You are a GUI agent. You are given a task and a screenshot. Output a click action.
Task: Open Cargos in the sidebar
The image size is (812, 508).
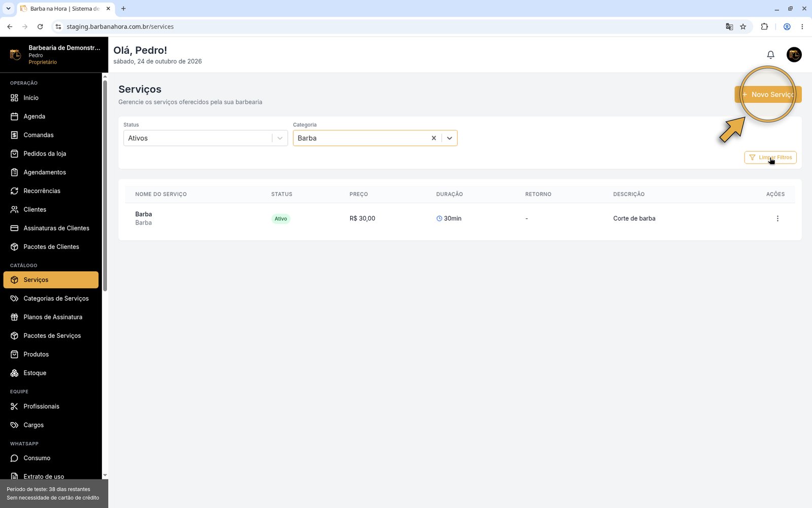tap(51, 425)
